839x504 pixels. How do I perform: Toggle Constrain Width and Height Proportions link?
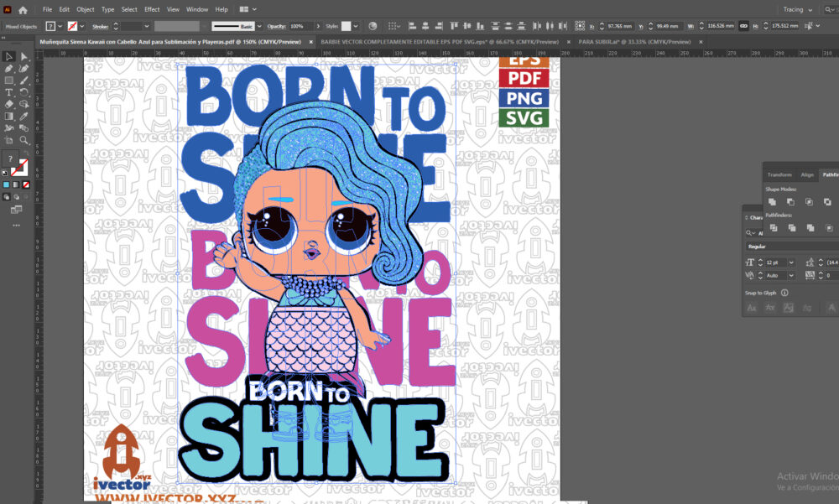coord(743,26)
